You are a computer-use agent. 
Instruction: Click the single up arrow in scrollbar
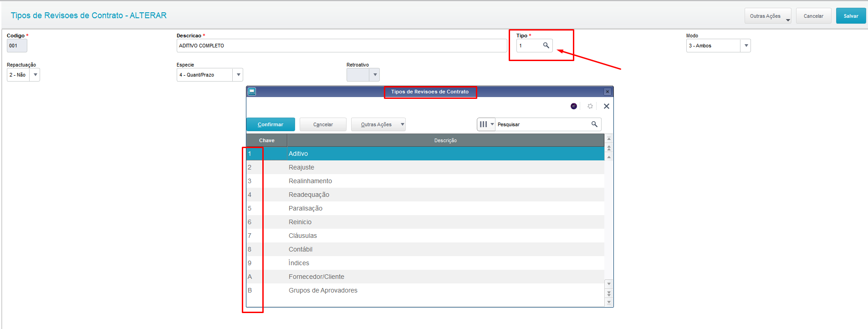[609, 157]
